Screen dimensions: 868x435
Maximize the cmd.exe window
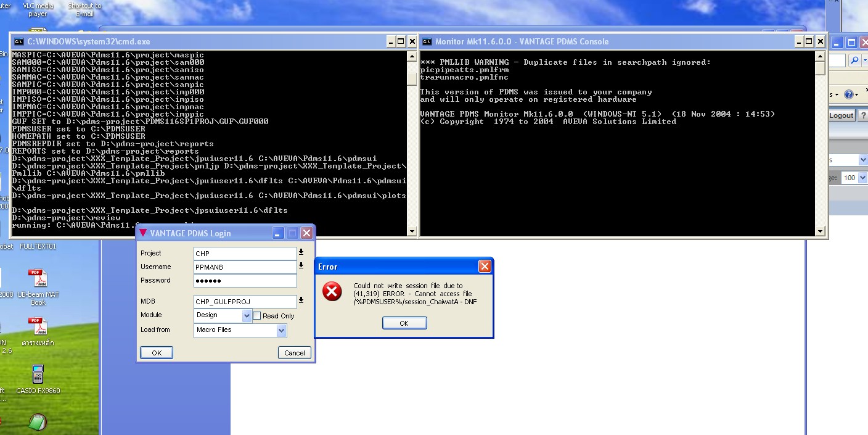click(401, 41)
